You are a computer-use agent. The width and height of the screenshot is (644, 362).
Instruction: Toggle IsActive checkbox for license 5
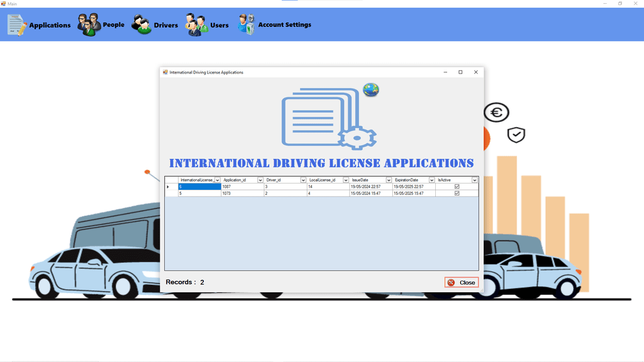click(x=457, y=194)
